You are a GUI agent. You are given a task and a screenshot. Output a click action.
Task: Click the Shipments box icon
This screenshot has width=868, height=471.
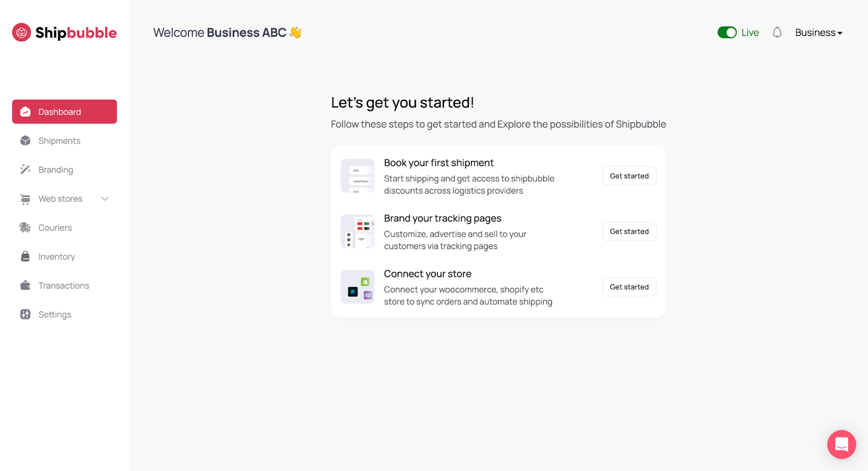click(x=25, y=141)
